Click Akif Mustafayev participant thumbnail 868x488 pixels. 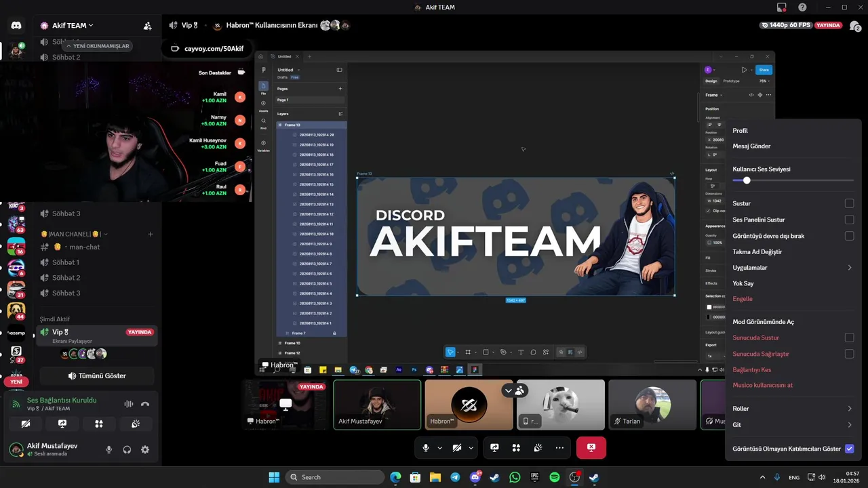pyautogui.click(x=377, y=404)
